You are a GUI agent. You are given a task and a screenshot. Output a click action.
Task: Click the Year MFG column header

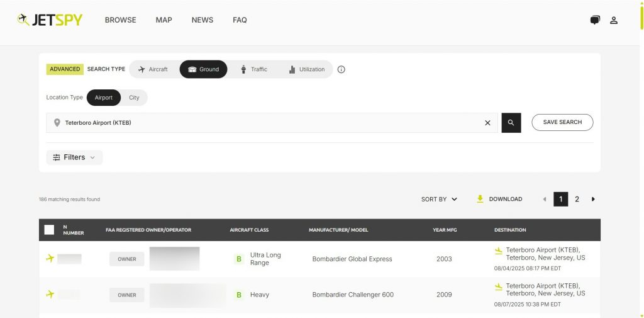(x=445, y=230)
